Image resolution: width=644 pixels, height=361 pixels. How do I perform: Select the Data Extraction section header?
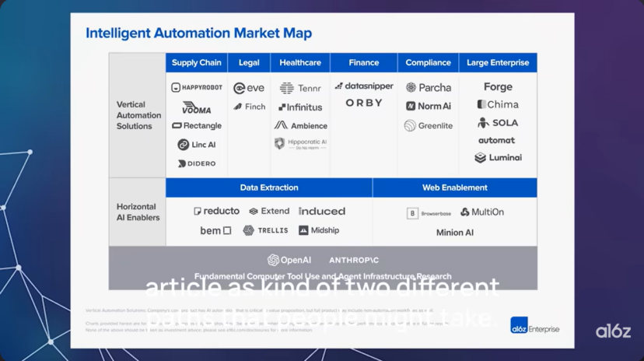click(269, 188)
